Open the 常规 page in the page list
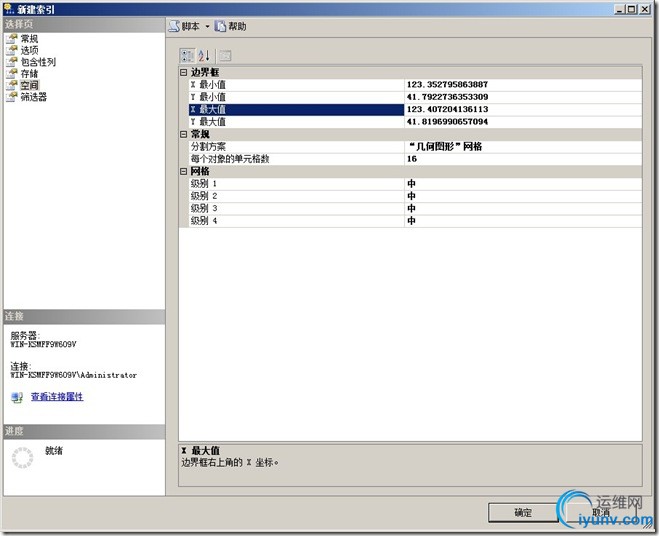This screenshot has height=536, width=659. (x=29, y=39)
